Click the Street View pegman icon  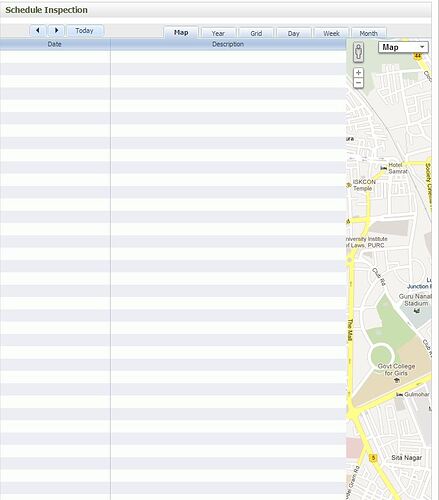[x=358, y=52]
